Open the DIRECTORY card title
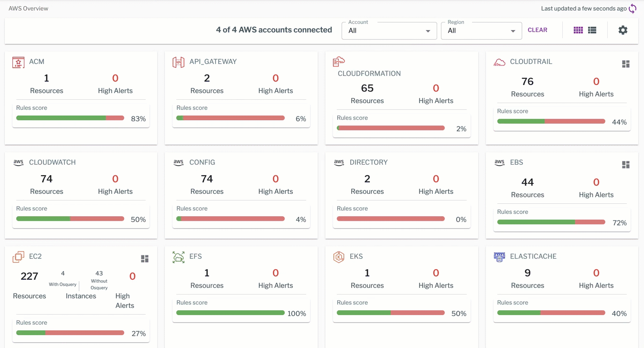Viewport: 644px width, 348px height. click(x=368, y=162)
